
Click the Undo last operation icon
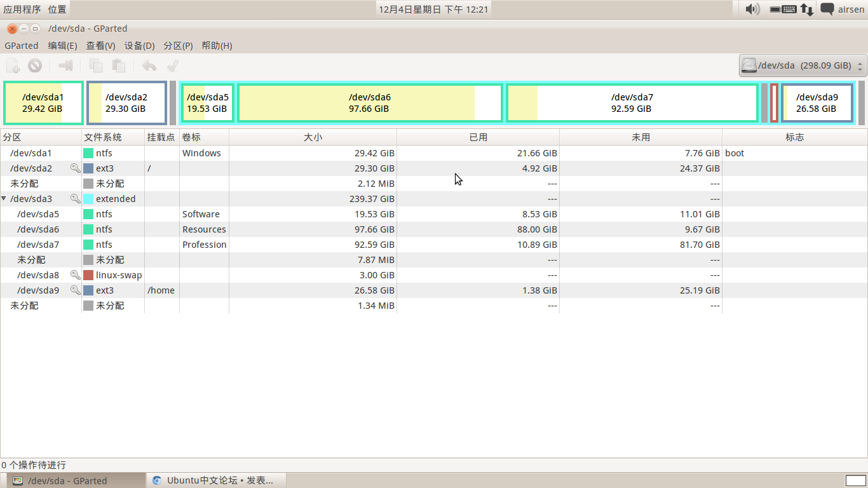pos(149,65)
